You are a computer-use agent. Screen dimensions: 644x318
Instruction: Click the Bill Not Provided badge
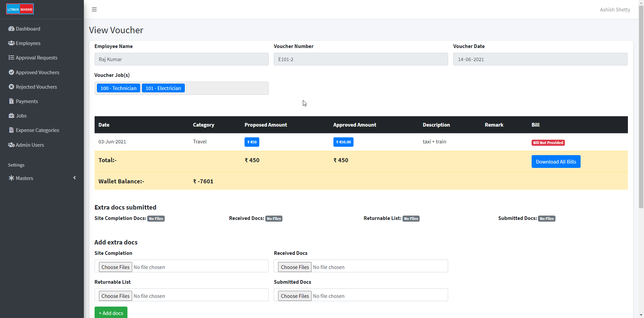point(548,143)
